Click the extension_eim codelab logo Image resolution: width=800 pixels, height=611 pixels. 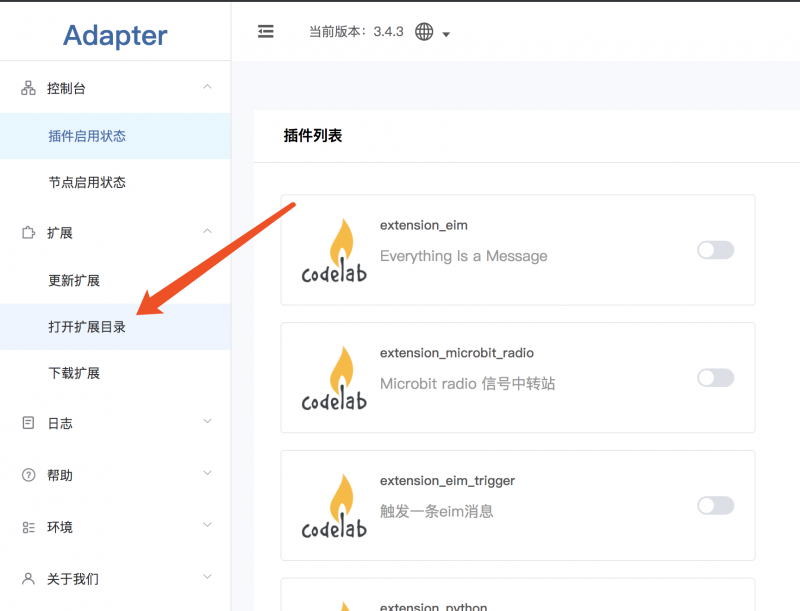click(334, 251)
